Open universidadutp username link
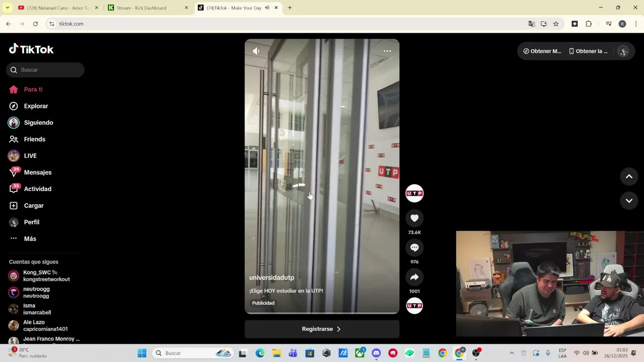Viewport: 644px width, 362px height. click(x=272, y=278)
